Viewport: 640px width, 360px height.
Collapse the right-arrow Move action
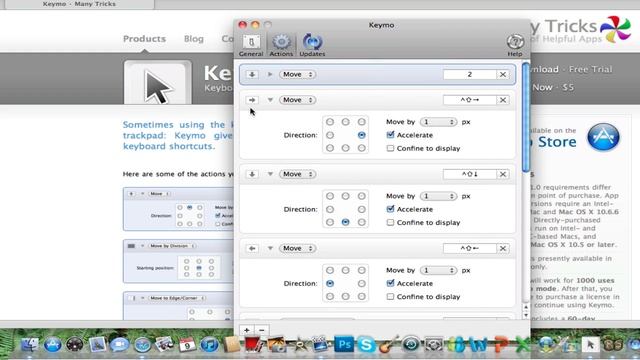point(270,100)
